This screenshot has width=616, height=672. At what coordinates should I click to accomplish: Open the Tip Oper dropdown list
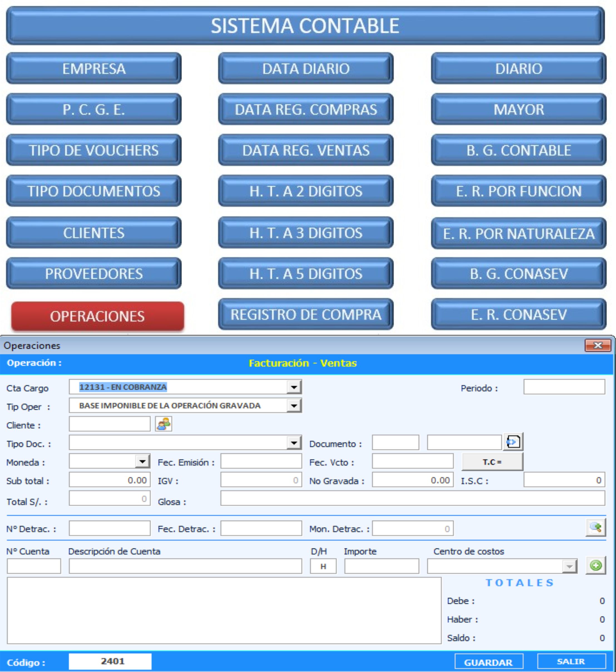(294, 406)
